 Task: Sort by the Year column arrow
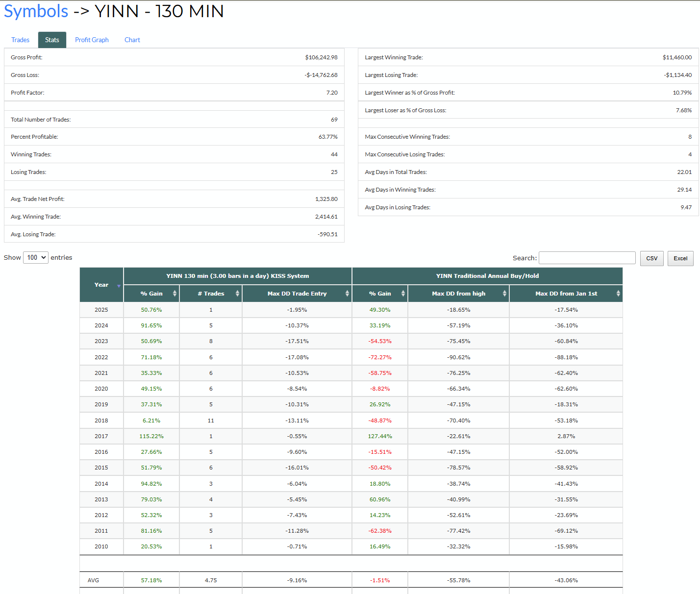click(x=119, y=286)
